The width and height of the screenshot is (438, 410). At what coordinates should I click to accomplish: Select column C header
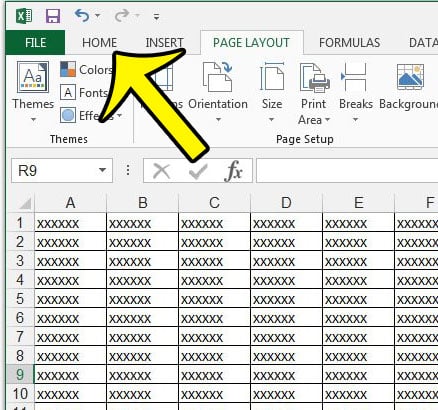214,203
